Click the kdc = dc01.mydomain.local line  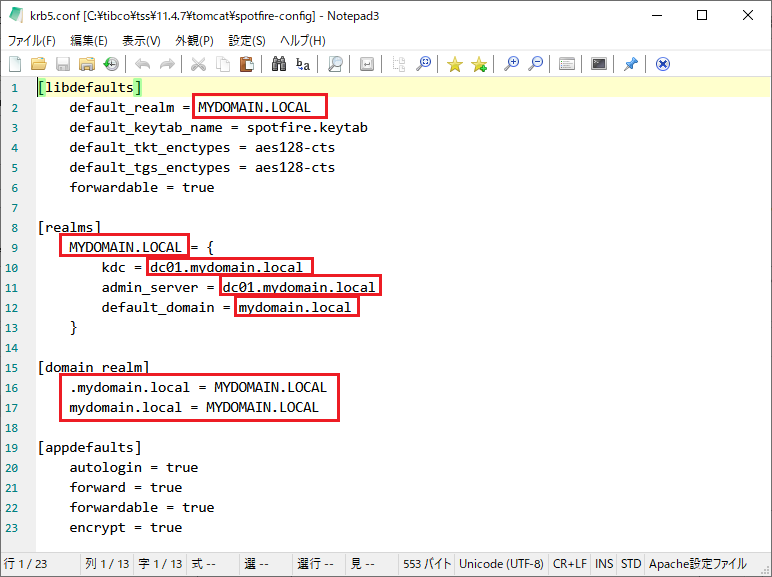(x=202, y=267)
